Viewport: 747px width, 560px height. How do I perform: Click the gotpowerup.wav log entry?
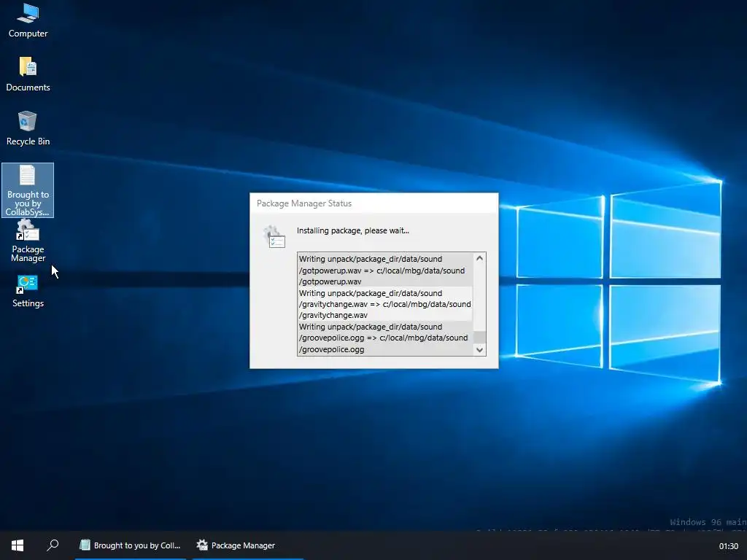385,270
